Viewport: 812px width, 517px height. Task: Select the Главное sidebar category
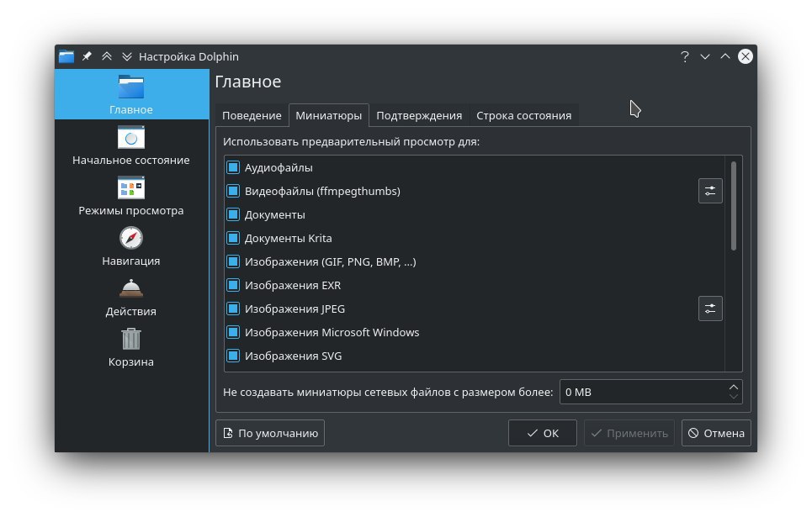131,94
